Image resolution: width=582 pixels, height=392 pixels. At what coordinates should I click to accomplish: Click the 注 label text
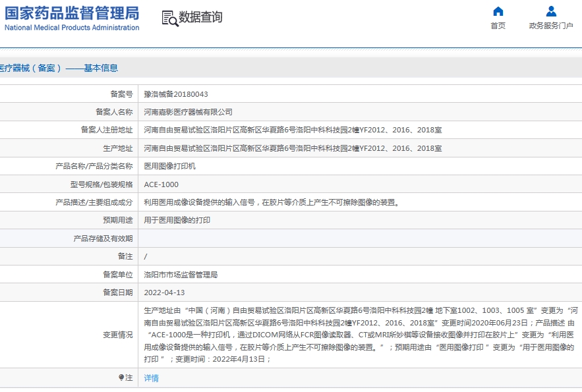[x=129, y=378]
